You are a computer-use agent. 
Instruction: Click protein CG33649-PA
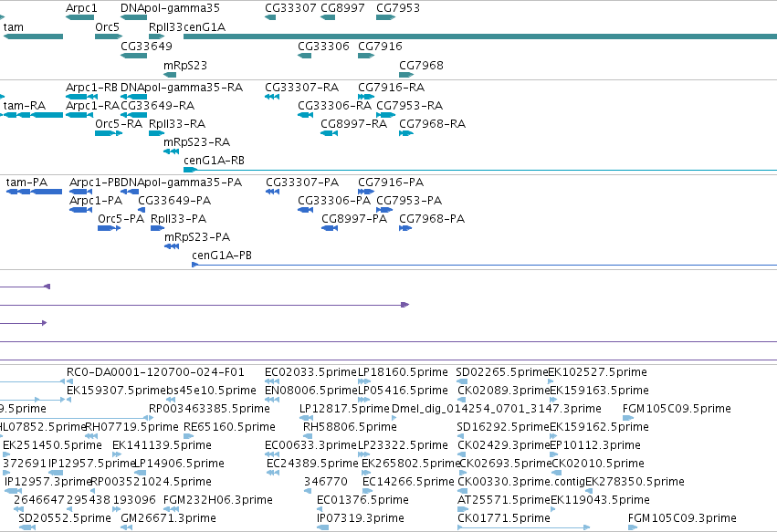pyautogui.click(x=174, y=201)
